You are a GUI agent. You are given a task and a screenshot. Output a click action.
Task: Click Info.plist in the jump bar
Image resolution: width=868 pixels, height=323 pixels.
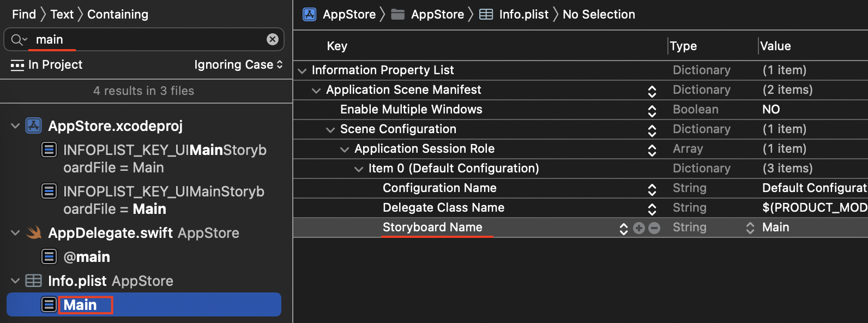(x=524, y=14)
